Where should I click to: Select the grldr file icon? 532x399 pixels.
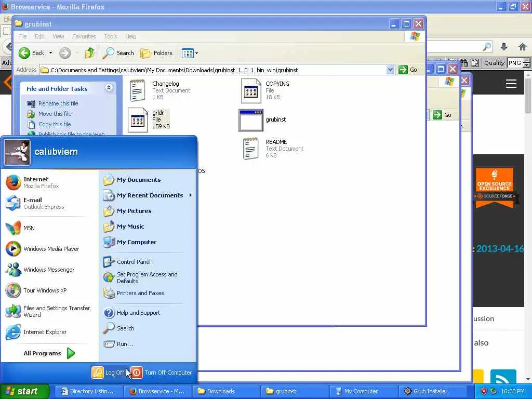click(138, 120)
